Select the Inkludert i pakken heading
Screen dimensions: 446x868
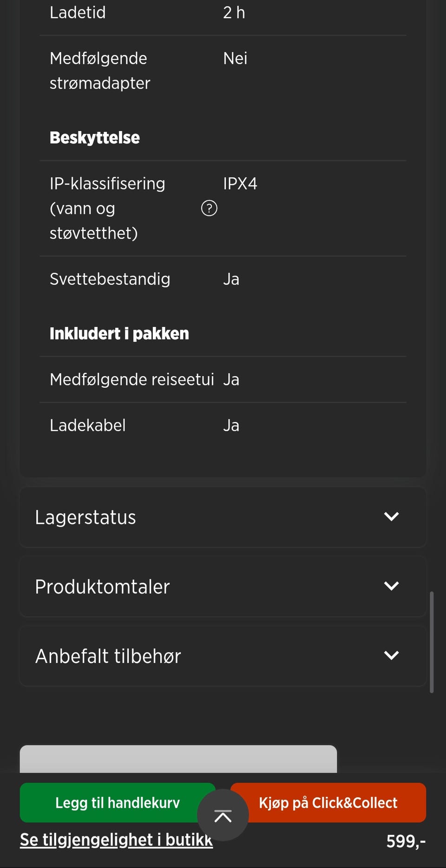coord(119,333)
